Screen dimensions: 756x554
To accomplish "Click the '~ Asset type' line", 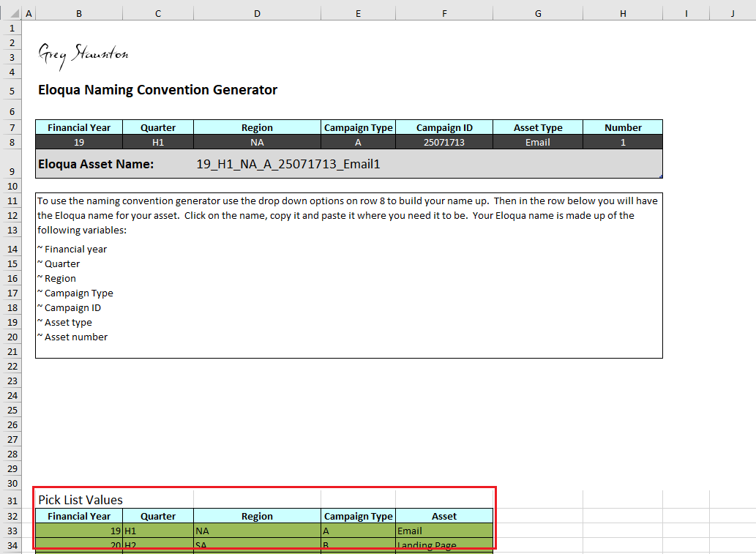I will point(64,322).
